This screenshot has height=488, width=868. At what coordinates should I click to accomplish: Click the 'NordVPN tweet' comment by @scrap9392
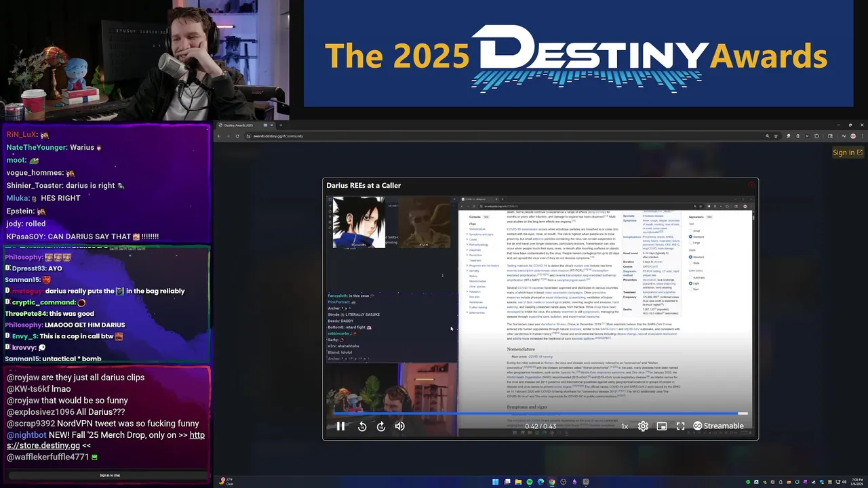(x=103, y=423)
